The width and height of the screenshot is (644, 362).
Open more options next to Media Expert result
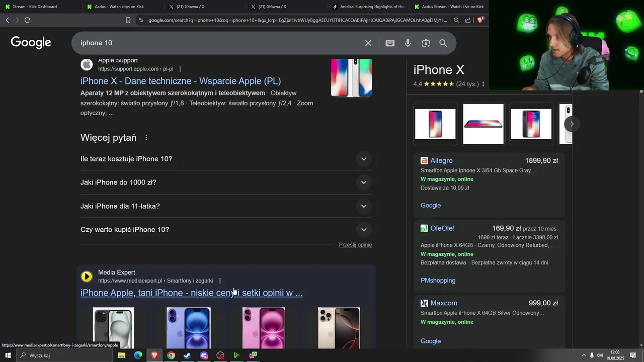tap(220, 281)
